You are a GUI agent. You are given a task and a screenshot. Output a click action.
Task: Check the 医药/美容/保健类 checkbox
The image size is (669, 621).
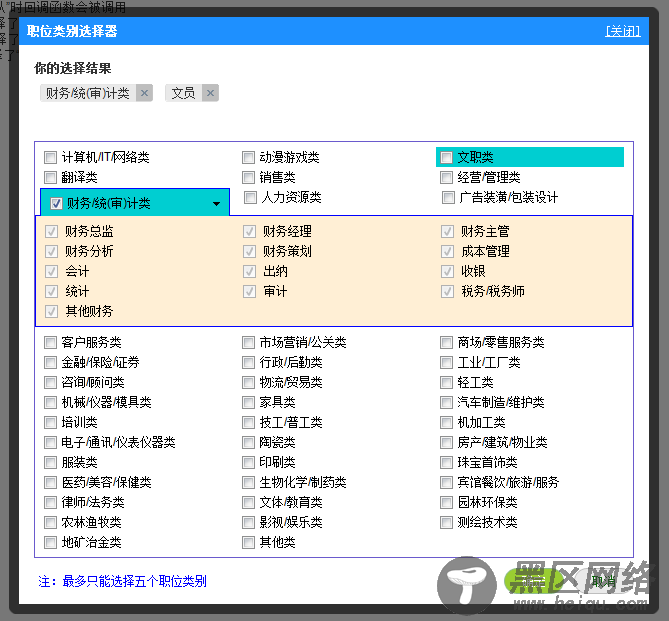coord(50,483)
